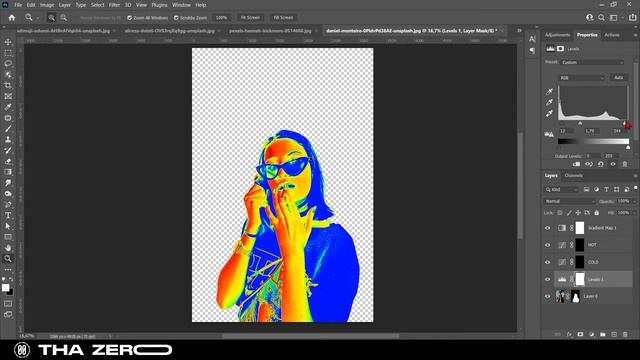Open the Image menu

[47, 5]
